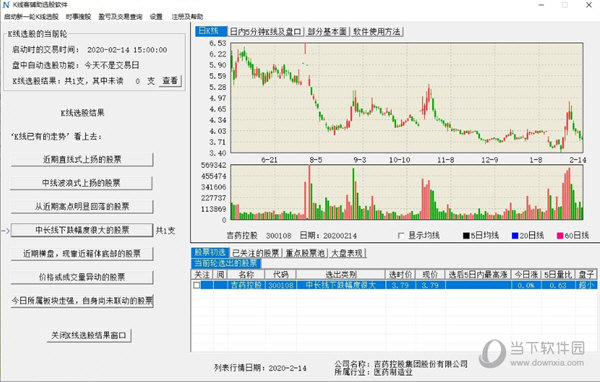Click the 0.63 volume ratio cell
The width and height of the screenshot is (600, 382).
click(x=558, y=285)
